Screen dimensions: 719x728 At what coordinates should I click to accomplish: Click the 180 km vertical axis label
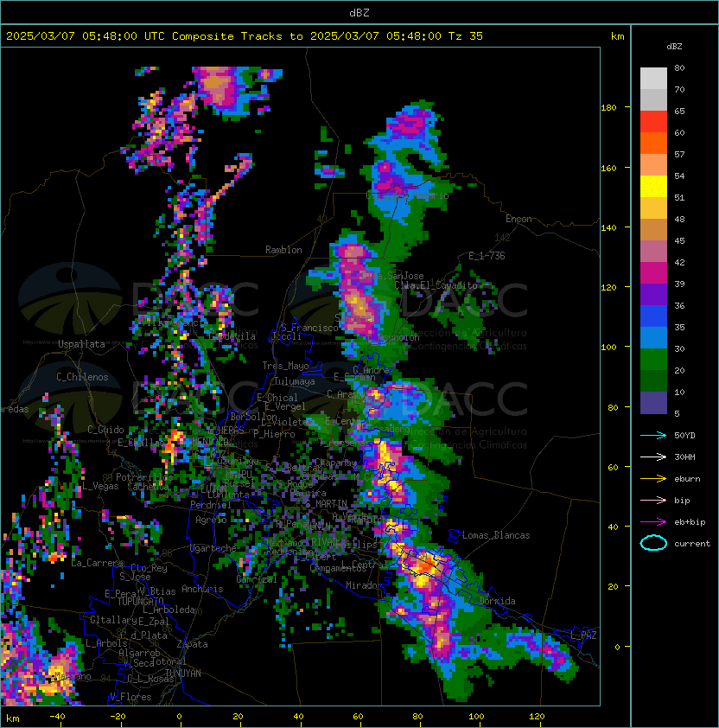[x=608, y=108]
